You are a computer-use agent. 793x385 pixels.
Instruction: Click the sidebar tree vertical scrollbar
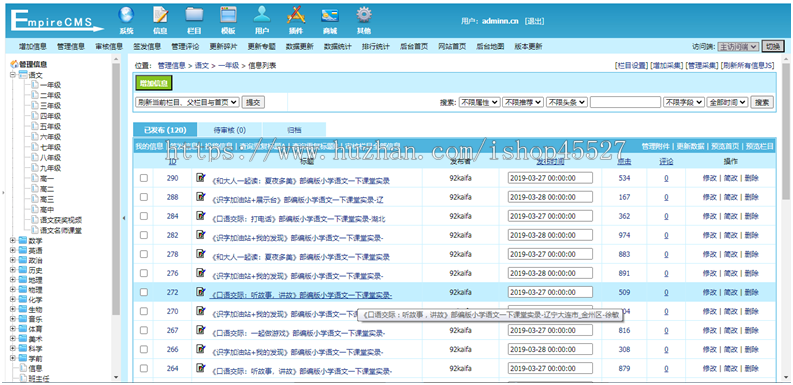click(x=116, y=190)
